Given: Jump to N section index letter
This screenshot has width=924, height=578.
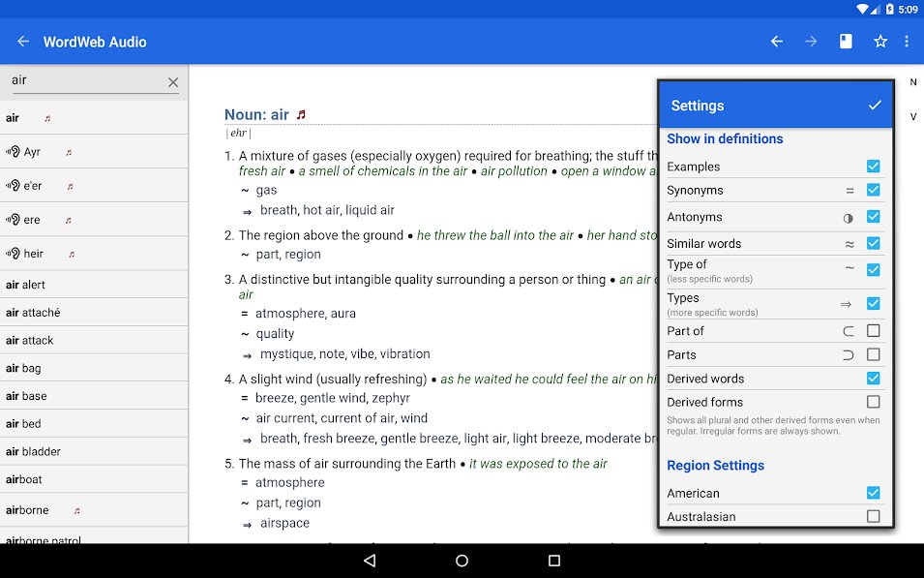Looking at the screenshot, I should coord(912,82).
